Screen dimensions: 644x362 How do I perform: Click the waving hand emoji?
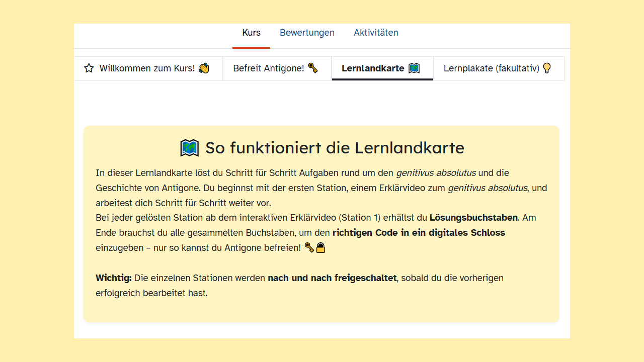click(x=204, y=68)
